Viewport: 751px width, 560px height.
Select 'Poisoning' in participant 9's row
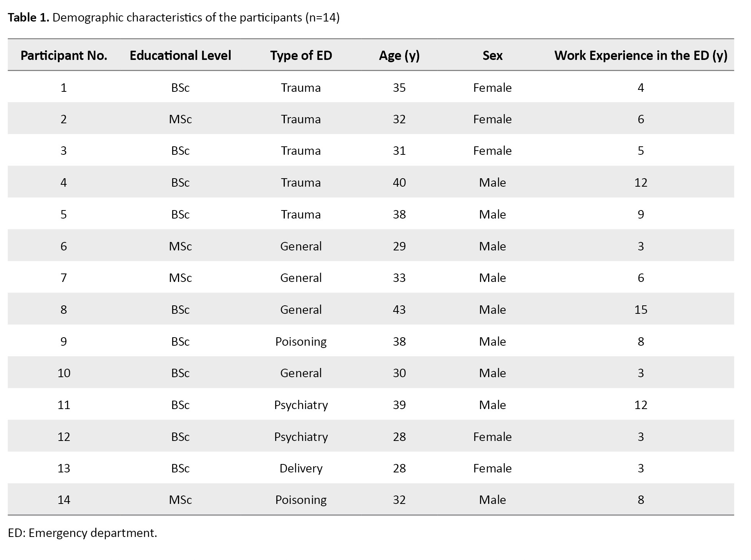click(301, 341)
